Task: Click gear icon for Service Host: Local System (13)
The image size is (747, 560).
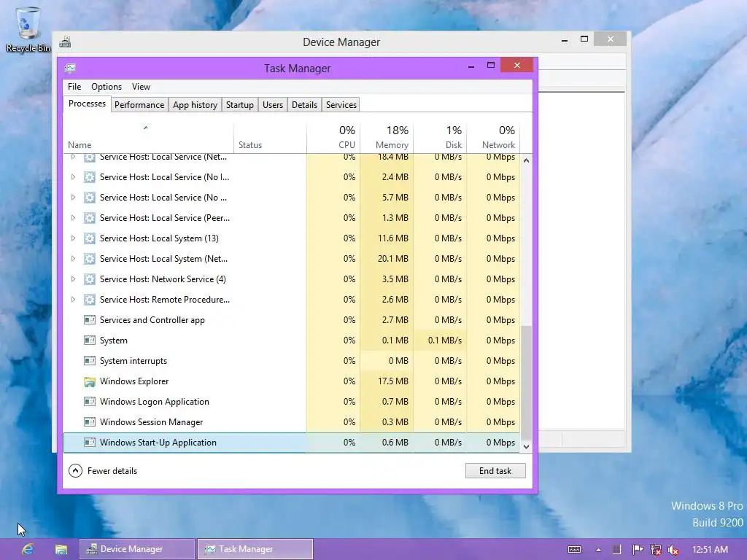Action: tap(89, 238)
